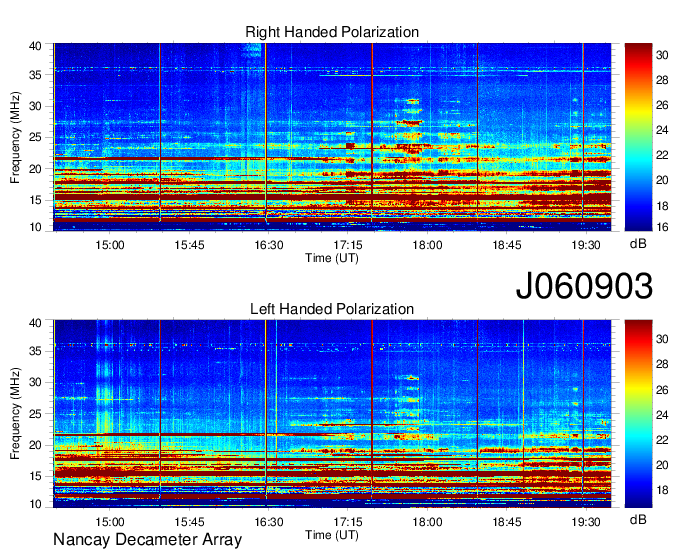Click the 20 MHz tick label on bottom plot
680x552 pixels.
(35, 445)
